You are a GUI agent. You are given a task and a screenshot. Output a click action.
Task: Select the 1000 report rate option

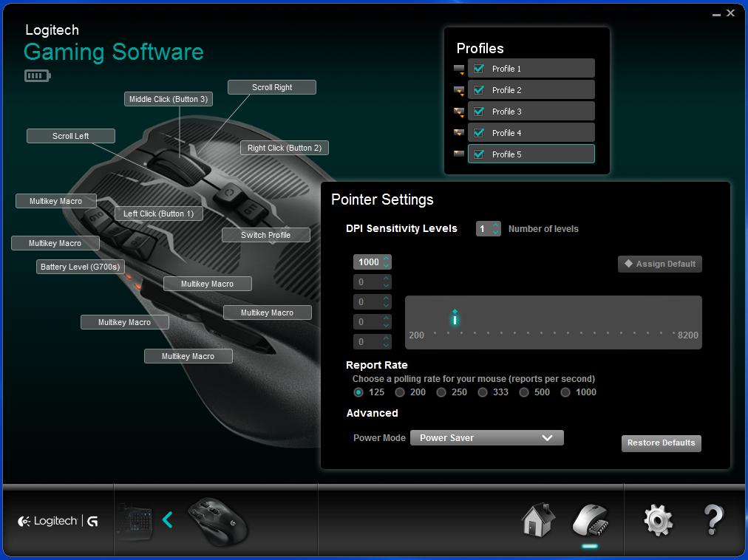(565, 392)
